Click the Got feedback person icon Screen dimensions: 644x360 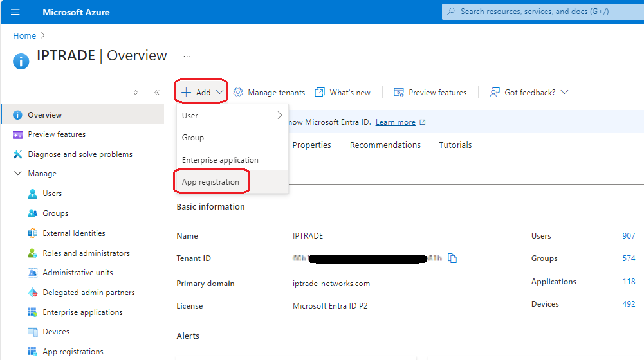point(495,93)
